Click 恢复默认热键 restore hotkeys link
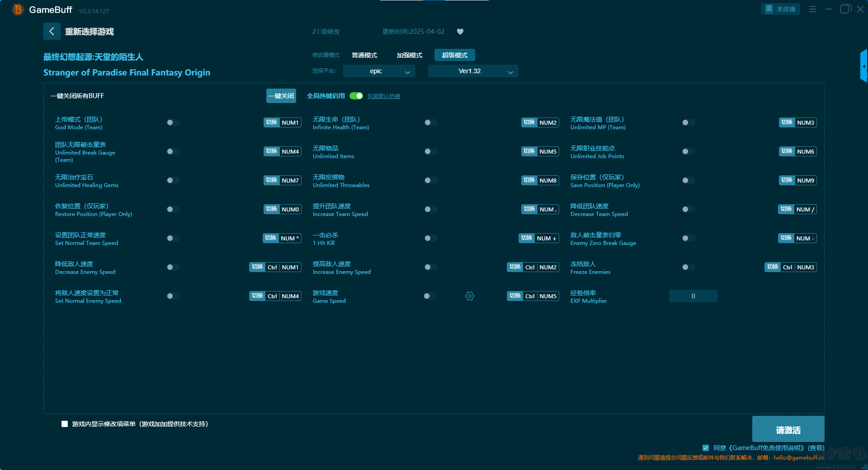This screenshot has height=470, width=868. pyautogui.click(x=384, y=96)
